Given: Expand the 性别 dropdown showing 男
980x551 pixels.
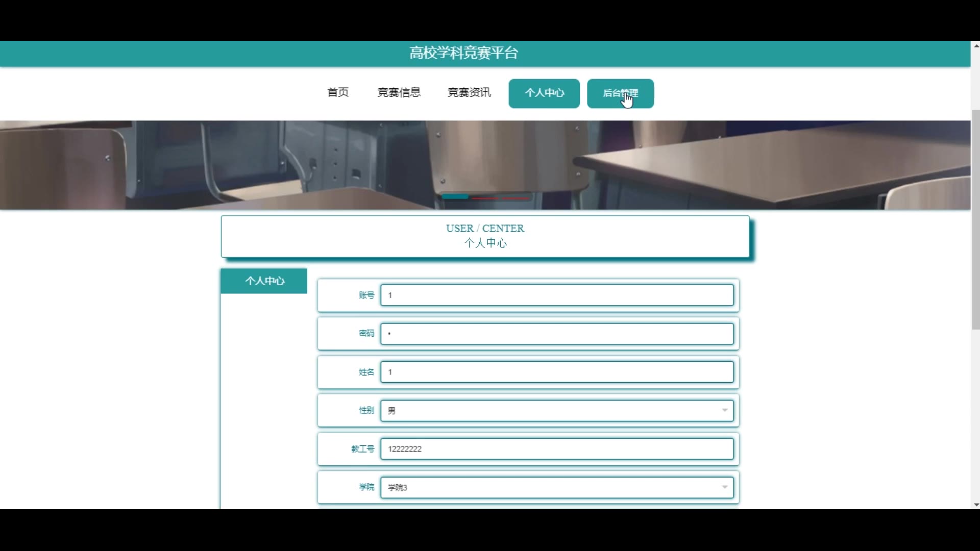Looking at the screenshot, I should [x=557, y=411].
